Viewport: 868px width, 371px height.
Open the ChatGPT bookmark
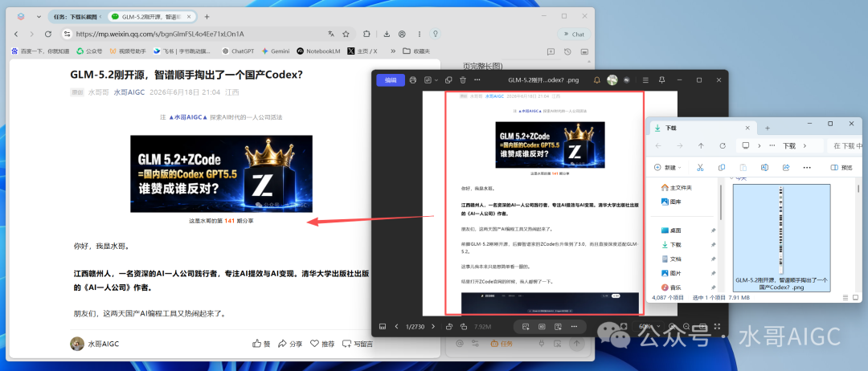pos(238,51)
